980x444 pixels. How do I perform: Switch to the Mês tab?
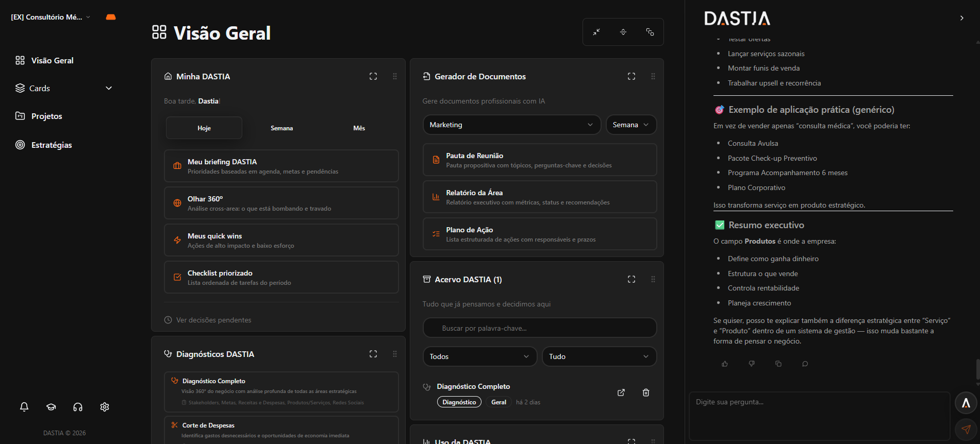pos(359,128)
